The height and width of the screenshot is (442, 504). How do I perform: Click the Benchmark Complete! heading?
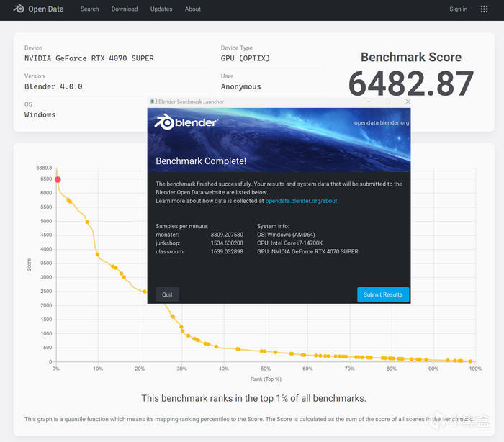pyautogui.click(x=201, y=161)
